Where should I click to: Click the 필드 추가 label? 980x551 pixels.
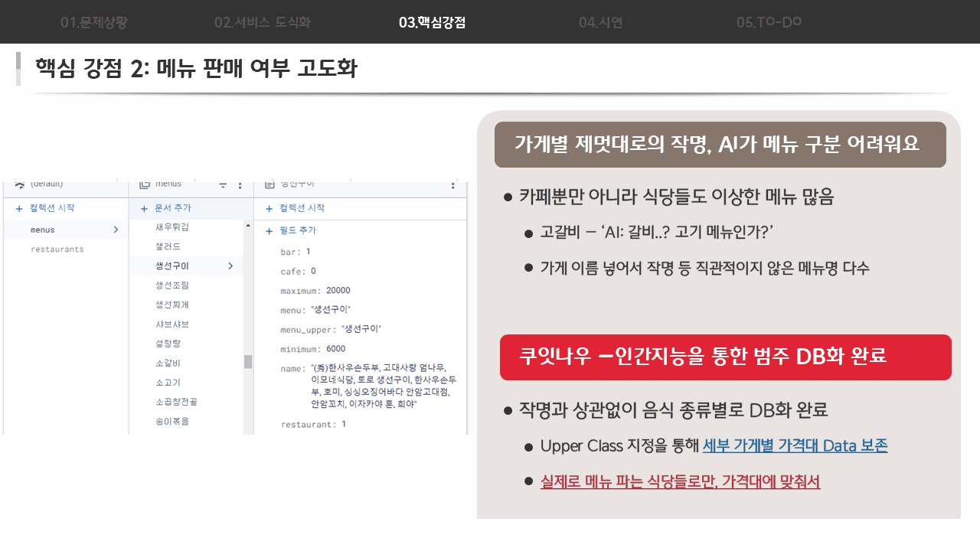point(298,230)
